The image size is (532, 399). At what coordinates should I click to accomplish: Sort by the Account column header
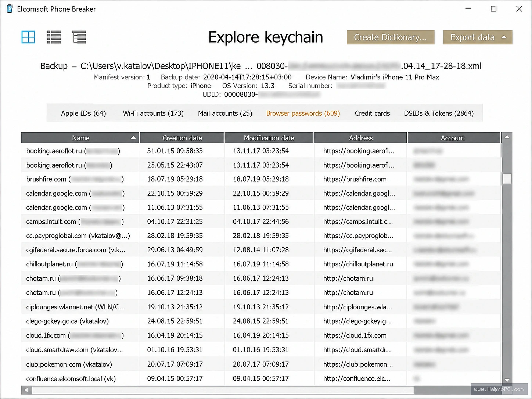click(454, 138)
